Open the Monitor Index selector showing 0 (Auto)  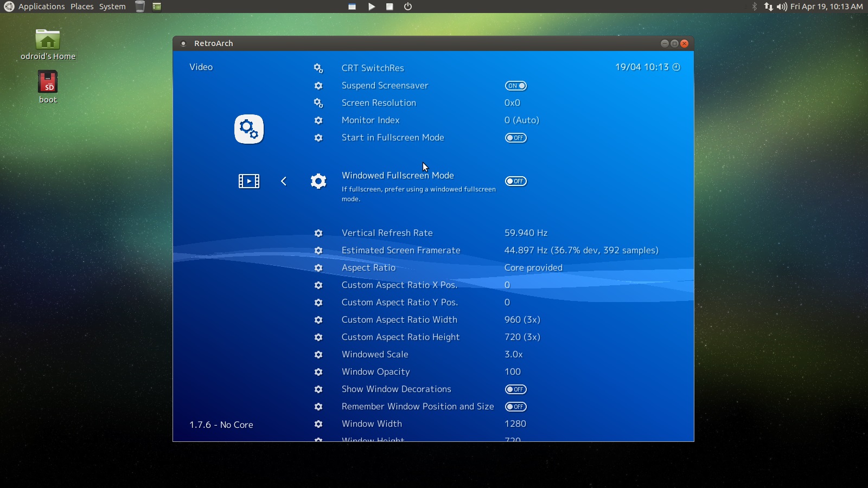coord(522,120)
